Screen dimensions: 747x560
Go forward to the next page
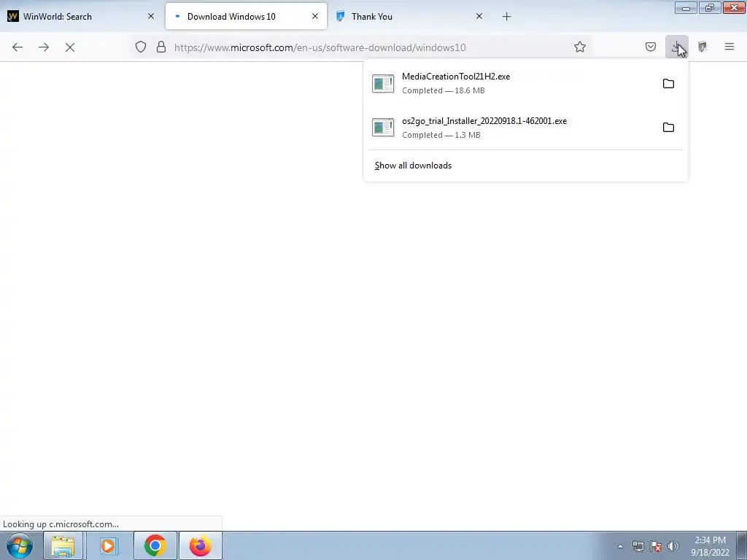(x=43, y=47)
